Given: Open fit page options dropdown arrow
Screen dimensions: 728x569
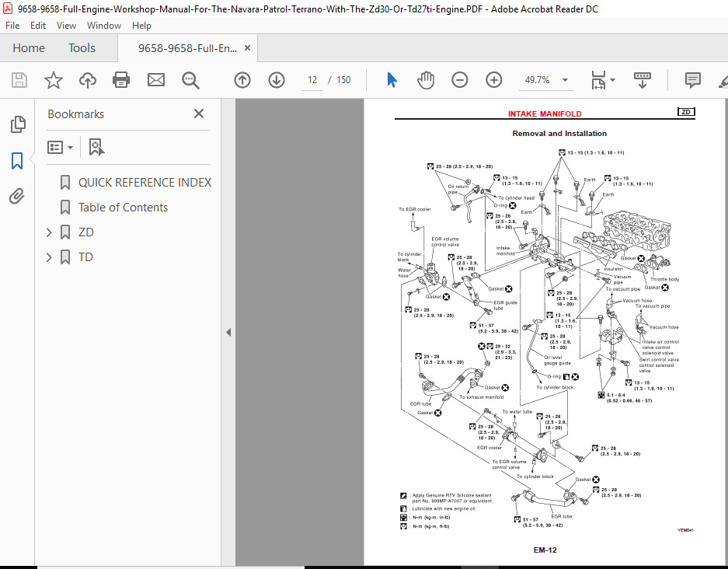Looking at the screenshot, I should [x=612, y=80].
